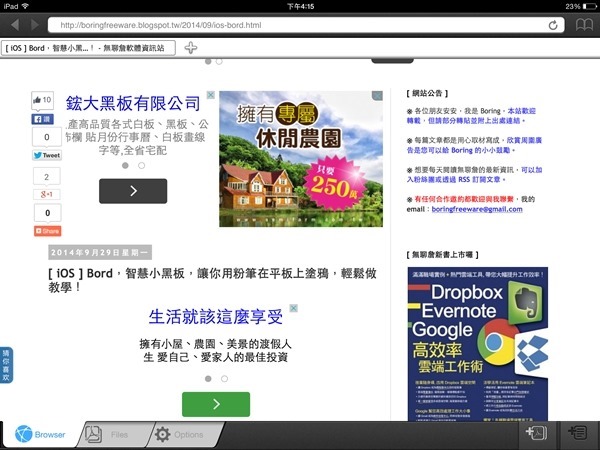Select the iOS Bord page tab
Screen dimensions: 600x450
(x=88, y=48)
